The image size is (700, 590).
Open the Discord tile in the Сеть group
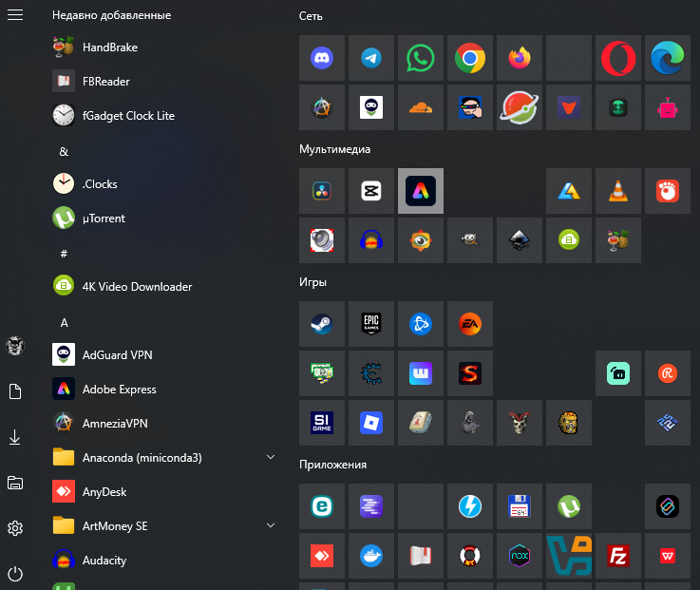coord(322,58)
